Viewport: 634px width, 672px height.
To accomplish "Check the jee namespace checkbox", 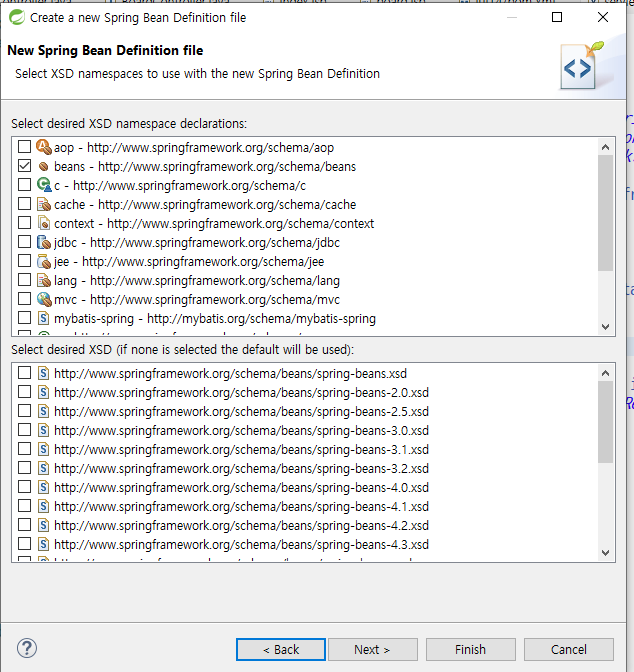I will (x=24, y=261).
